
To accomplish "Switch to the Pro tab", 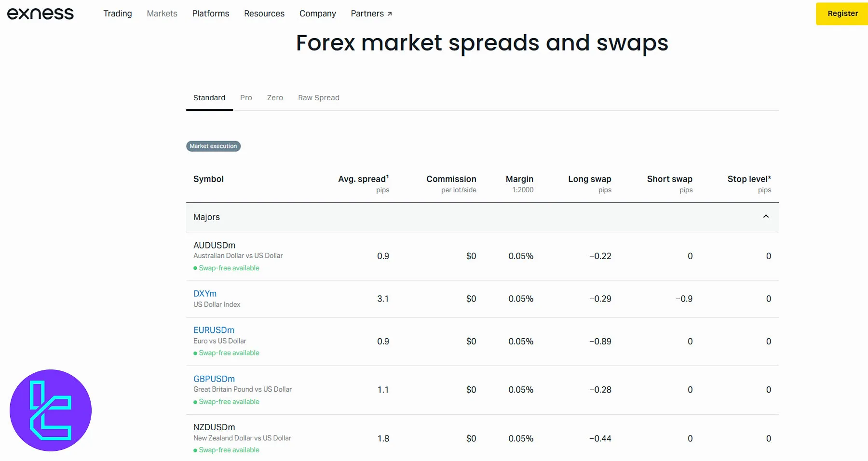I will point(246,98).
